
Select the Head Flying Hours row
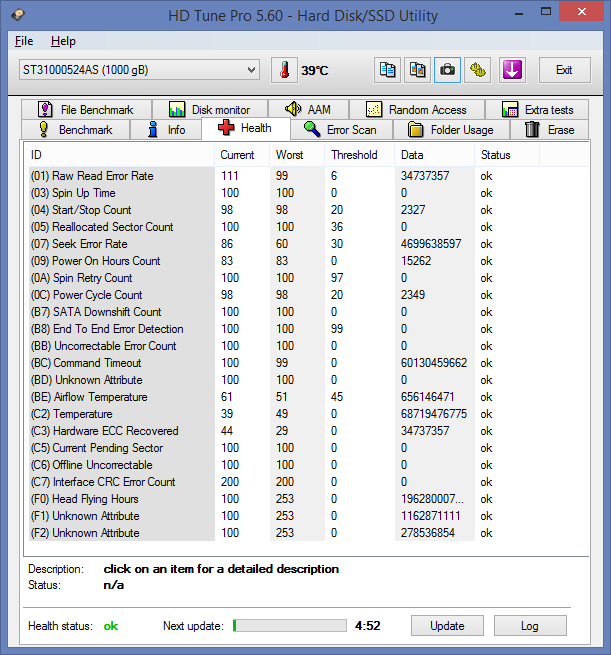pyautogui.click(x=284, y=499)
